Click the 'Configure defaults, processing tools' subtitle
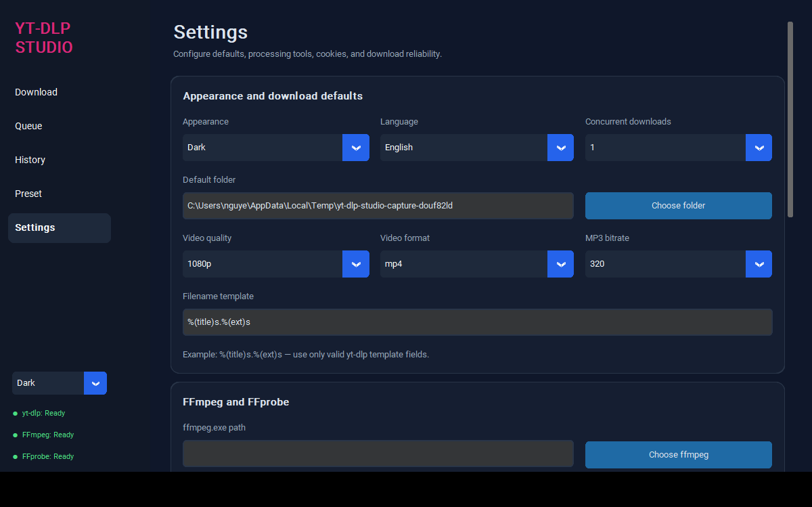Viewport: 812px width, 507px height. (308, 54)
